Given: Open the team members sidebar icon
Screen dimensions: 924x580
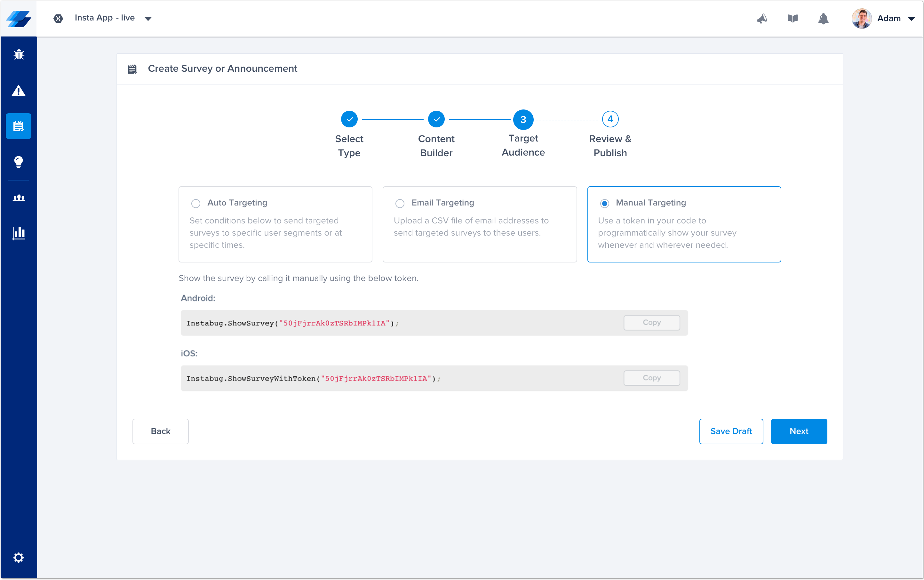Looking at the screenshot, I should [19, 198].
